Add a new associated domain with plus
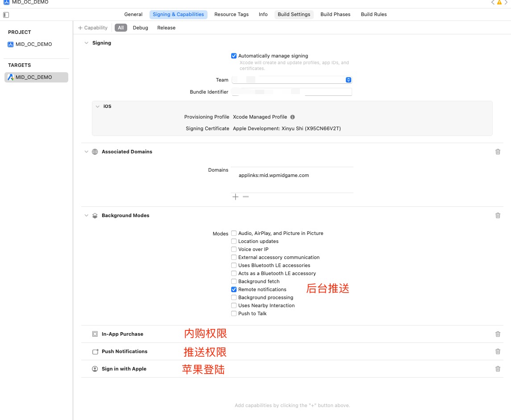 click(235, 197)
